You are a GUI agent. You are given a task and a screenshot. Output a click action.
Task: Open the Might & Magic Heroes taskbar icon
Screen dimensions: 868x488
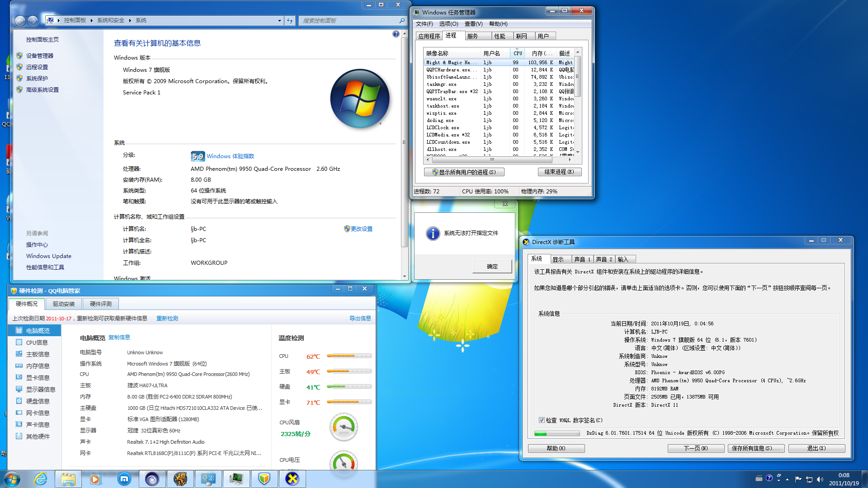180,479
